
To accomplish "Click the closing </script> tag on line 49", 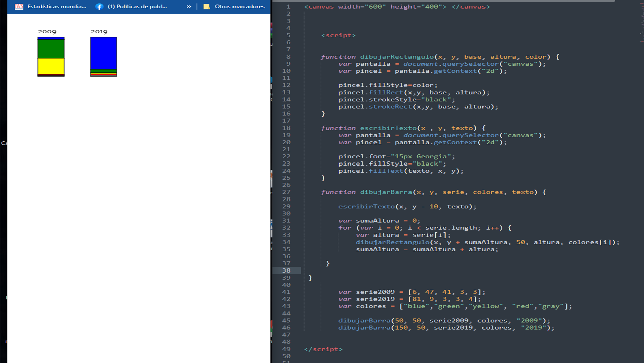I will click(x=323, y=349).
